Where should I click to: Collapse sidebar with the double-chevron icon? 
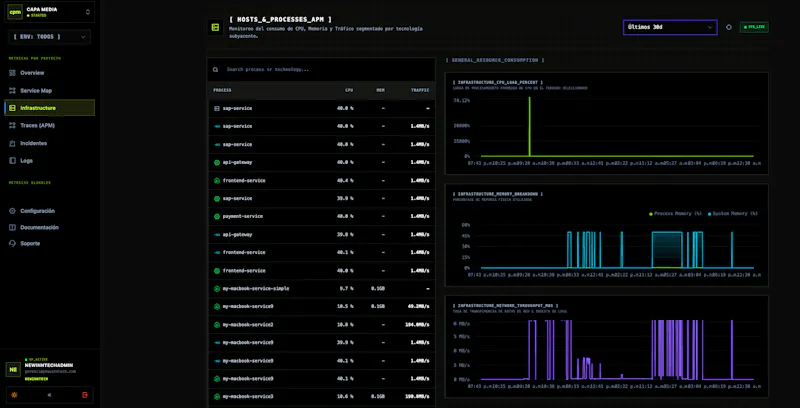point(49,395)
